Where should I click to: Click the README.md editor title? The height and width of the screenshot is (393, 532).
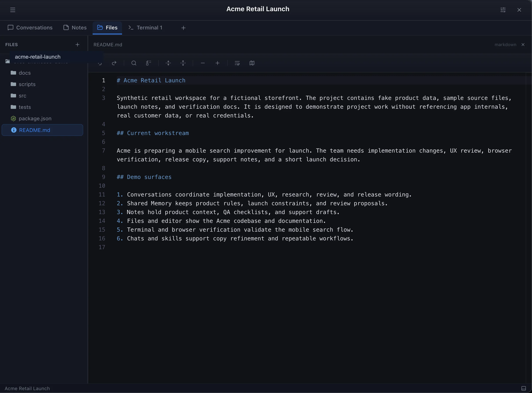tap(108, 45)
